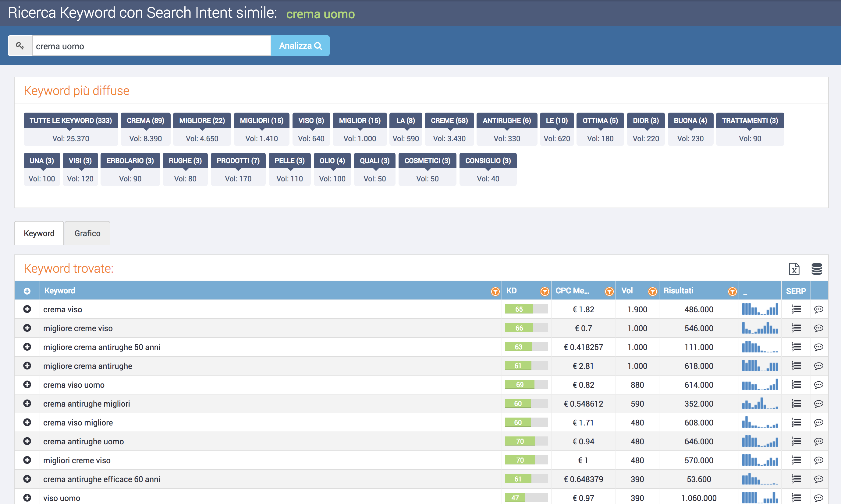Image resolution: width=841 pixels, height=504 pixels.
Task: Open the trend sparkline for migliore crema antirughe
Action: [x=761, y=366]
